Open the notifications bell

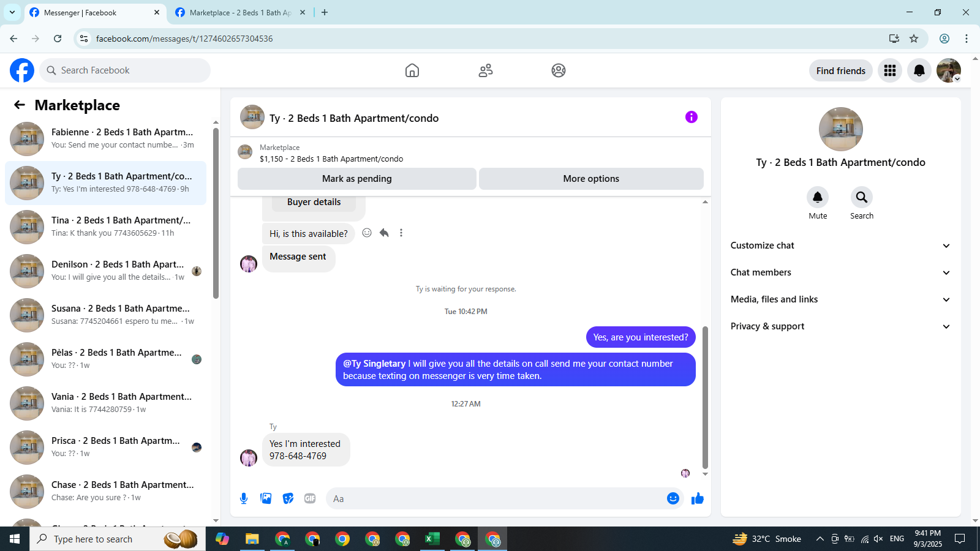[919, 70]
